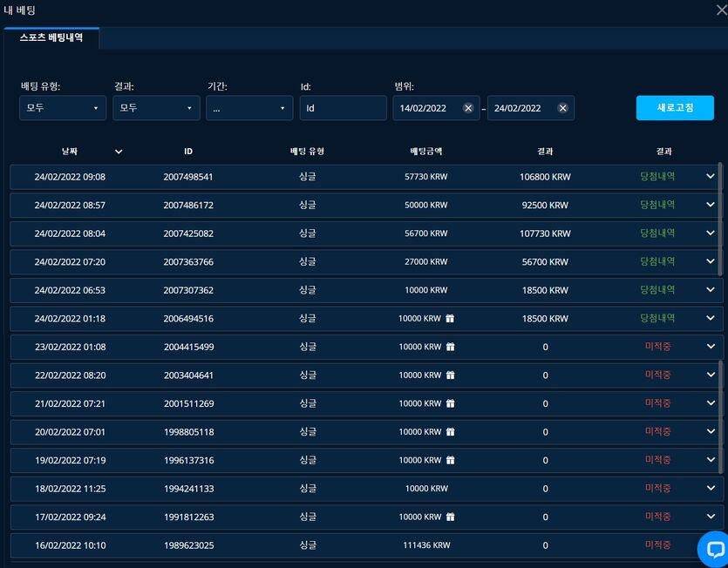Close the 내 베팅 window

tap(721, 10)
